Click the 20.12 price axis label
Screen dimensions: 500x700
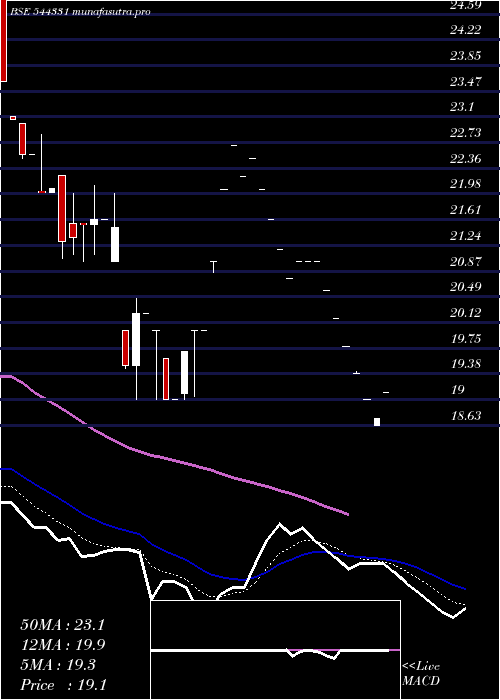[x=466, y=313]
